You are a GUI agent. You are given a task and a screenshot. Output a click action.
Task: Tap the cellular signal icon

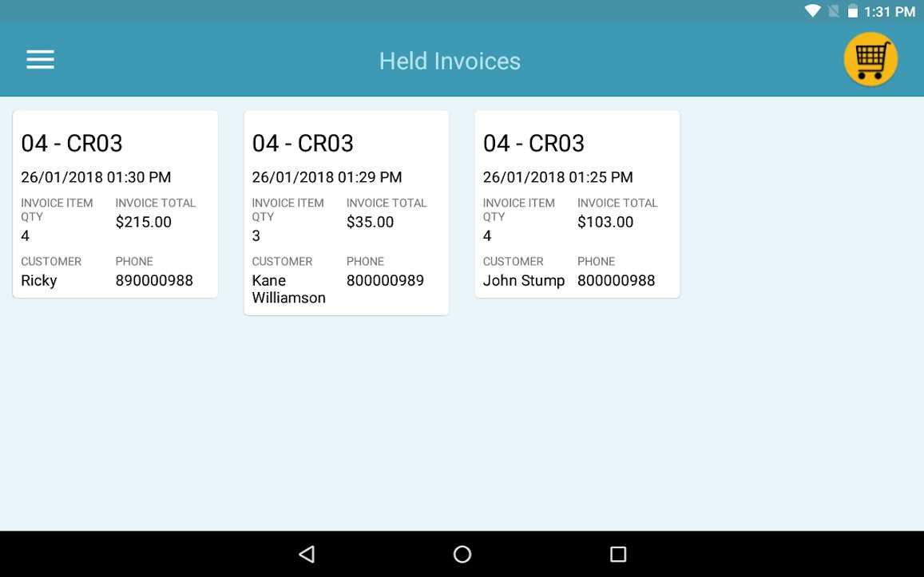(833, 11)
